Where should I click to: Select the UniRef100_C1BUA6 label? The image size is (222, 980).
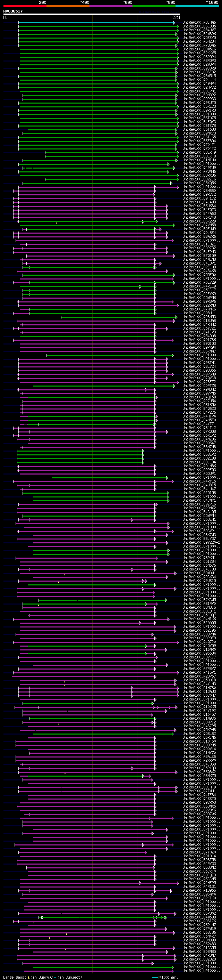[199, 321]
